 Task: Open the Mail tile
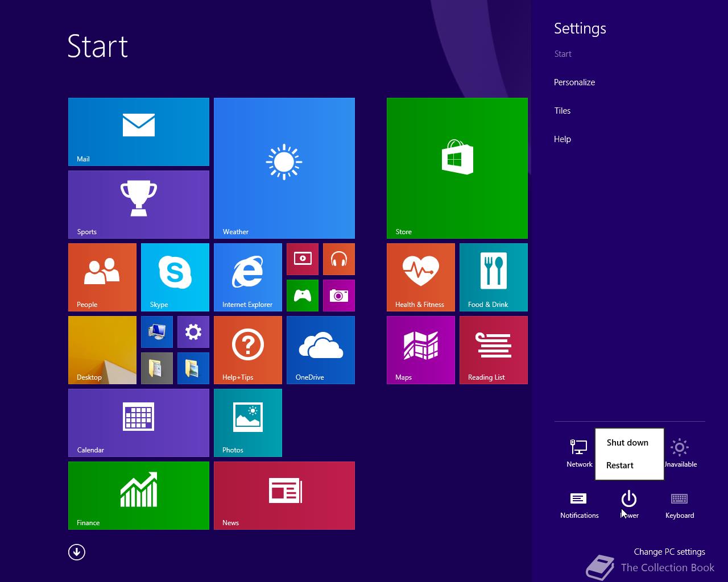tap(139, 132)
